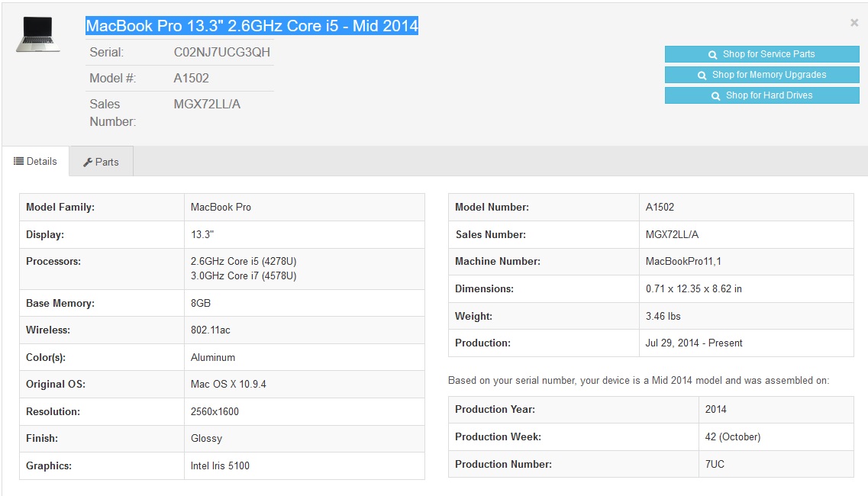The height and width of the screenshot is (496, 868).
Task: Click the Display value 13.3"
Action: coord(202,235)
